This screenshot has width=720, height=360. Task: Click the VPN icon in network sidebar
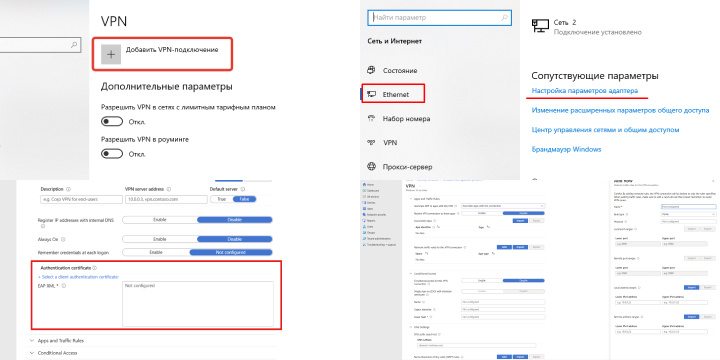371,143
